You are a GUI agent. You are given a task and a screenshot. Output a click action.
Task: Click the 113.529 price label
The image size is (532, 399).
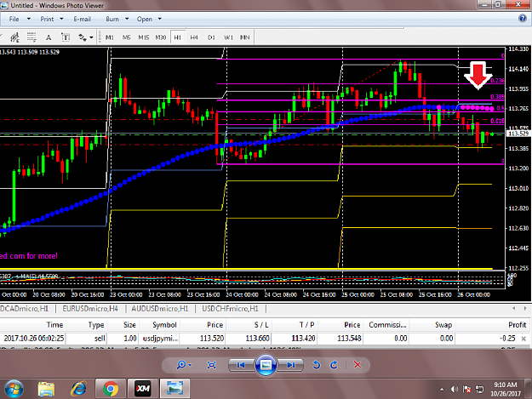tap(518, 134)
